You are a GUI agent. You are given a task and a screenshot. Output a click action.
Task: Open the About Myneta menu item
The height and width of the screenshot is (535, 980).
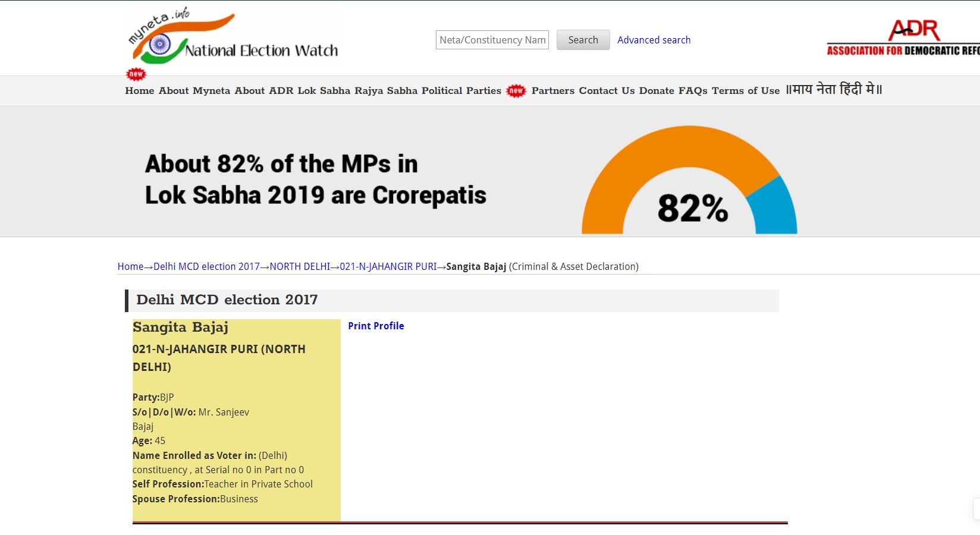(194, 91)
